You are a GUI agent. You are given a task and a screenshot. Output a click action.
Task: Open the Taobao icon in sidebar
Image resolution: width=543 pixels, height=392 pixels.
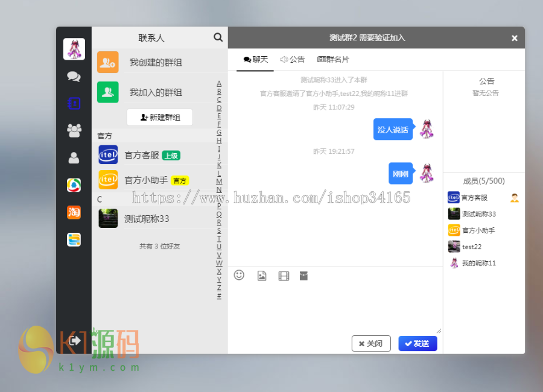(x=74, y=212)
